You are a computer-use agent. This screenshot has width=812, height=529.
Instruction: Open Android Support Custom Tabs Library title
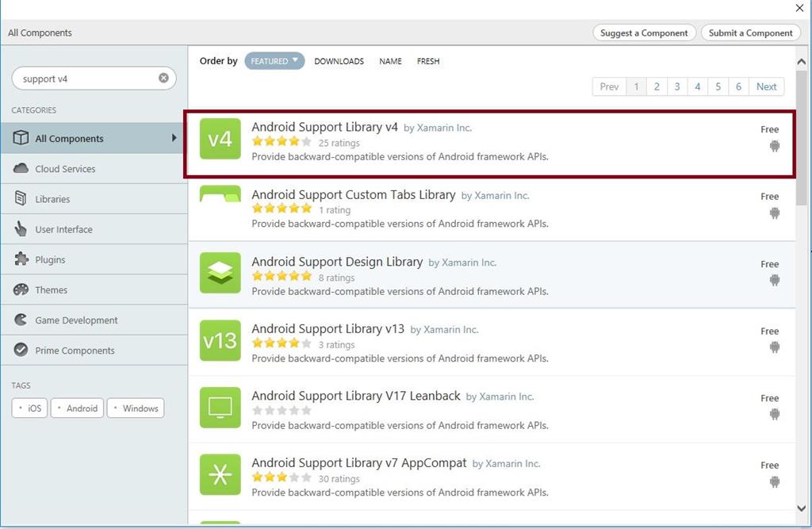tap(354, 195)
